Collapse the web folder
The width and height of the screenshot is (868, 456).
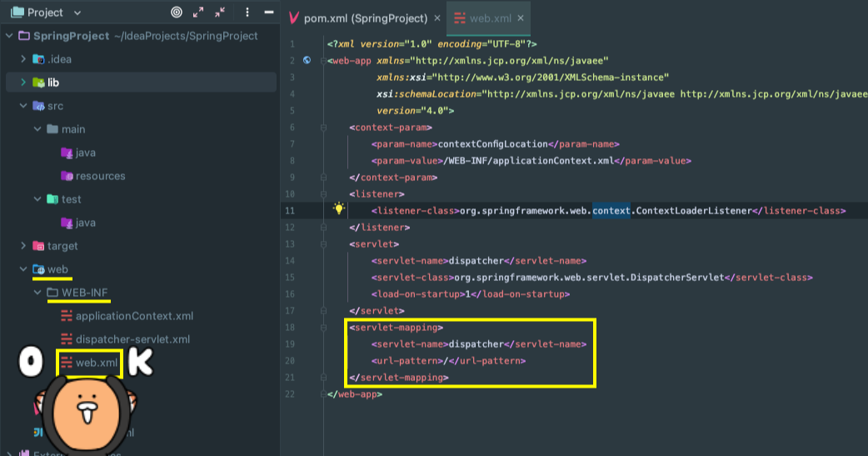point(23,269)
